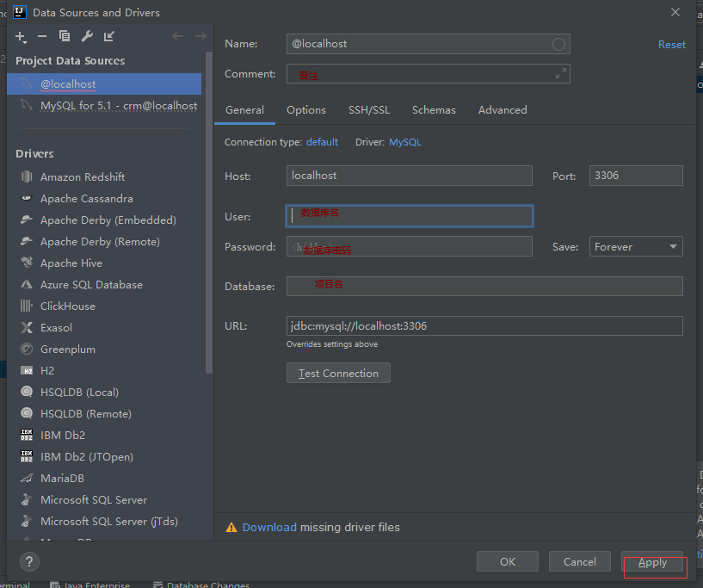This screenshot has height=588, width=703.
Task: Open the SSH/SSL tab
Action: [x=369, y=110]
